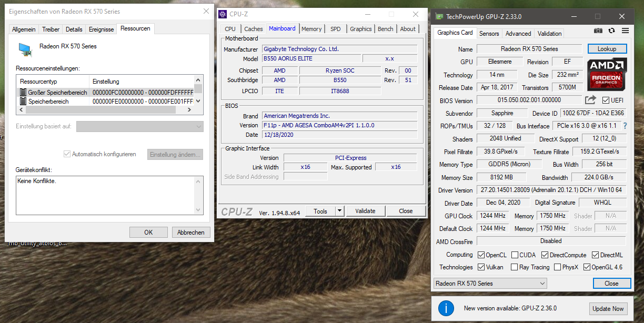Click Update Now button
Screen dimensions: 644x323
coord(608,309)
